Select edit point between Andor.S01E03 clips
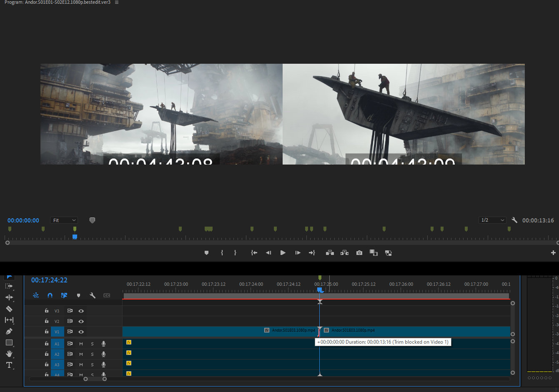 (320, 331)
